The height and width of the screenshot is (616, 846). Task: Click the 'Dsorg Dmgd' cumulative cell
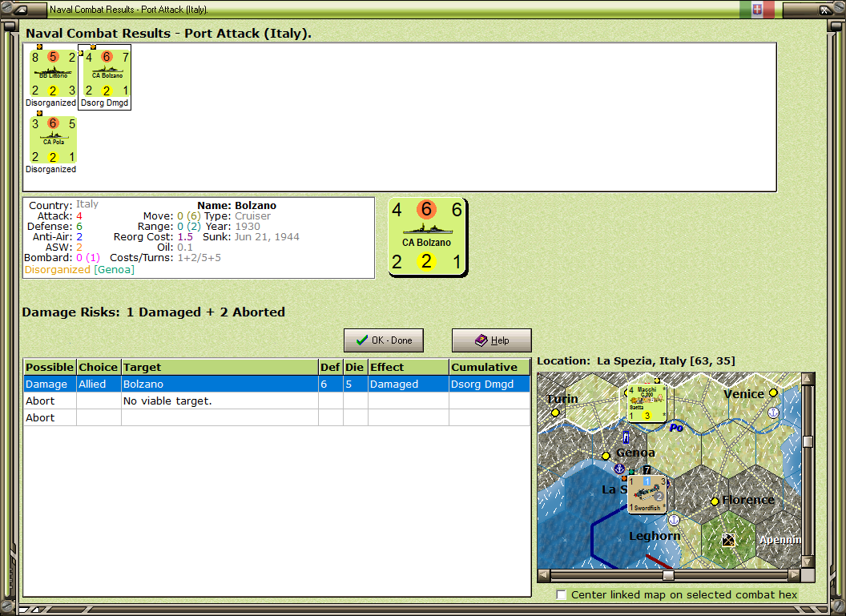tap(489, 384)
